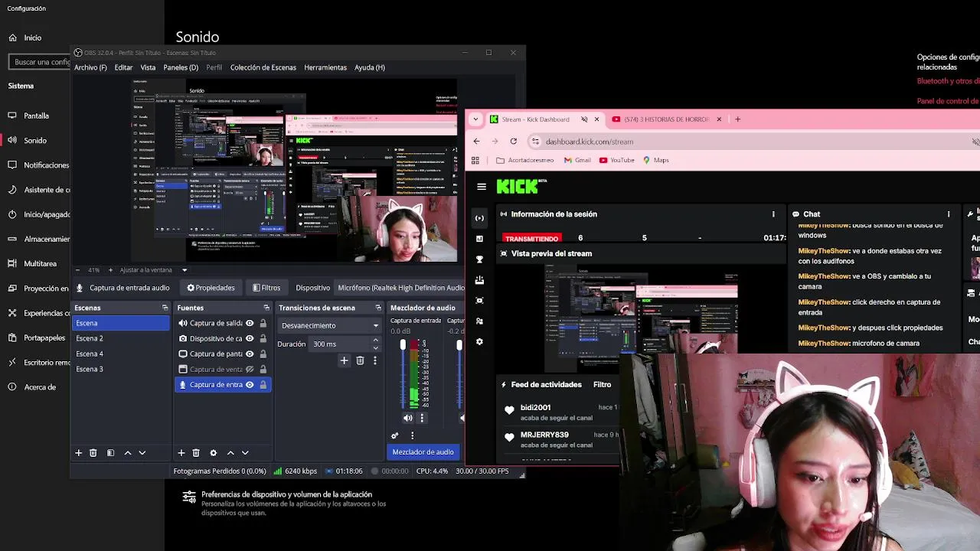
Task: Toggle lock on Captura de pantalla source
Action: pyautogui.click(x=263, y=354)
